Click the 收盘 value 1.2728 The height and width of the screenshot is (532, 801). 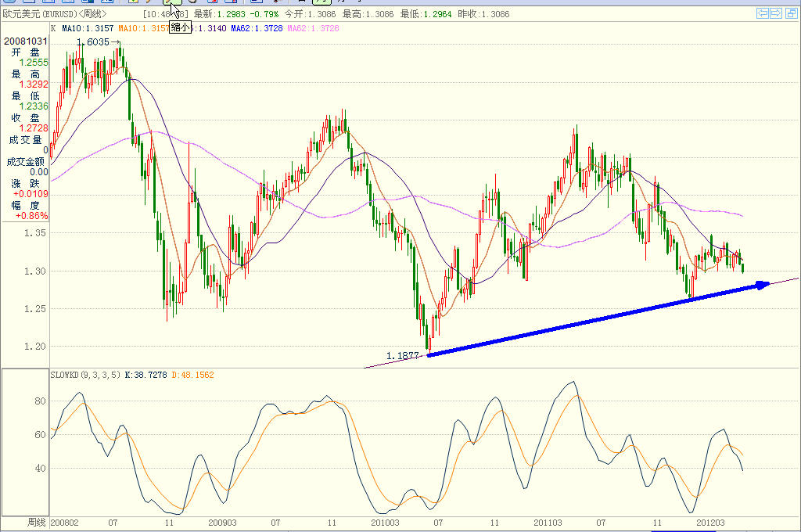click(x=34, y=128)
